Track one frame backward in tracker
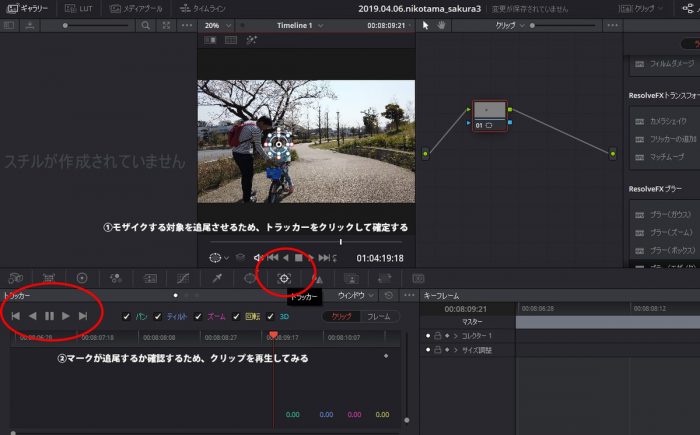Viewport: 700px width, 435px height. pos(16,316)
